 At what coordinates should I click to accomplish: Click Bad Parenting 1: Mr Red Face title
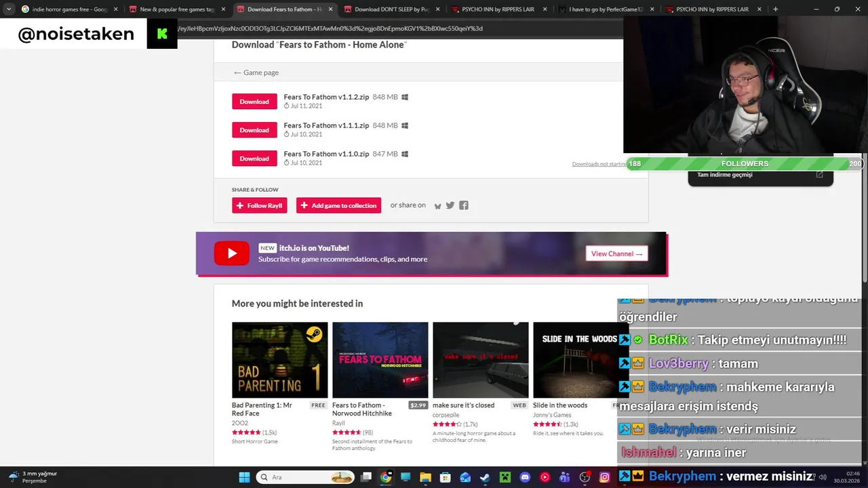tap(262, 409)
